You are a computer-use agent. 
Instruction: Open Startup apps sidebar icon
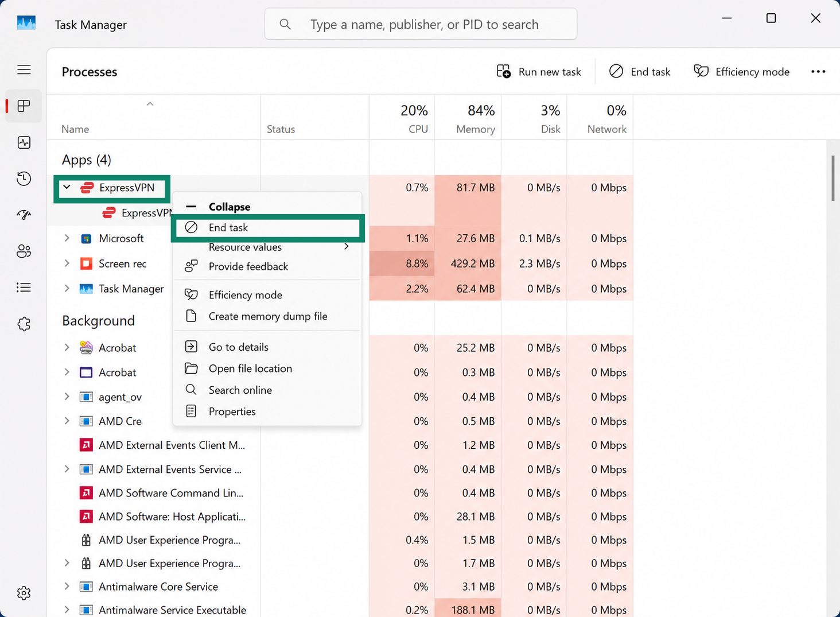point(24,215)
